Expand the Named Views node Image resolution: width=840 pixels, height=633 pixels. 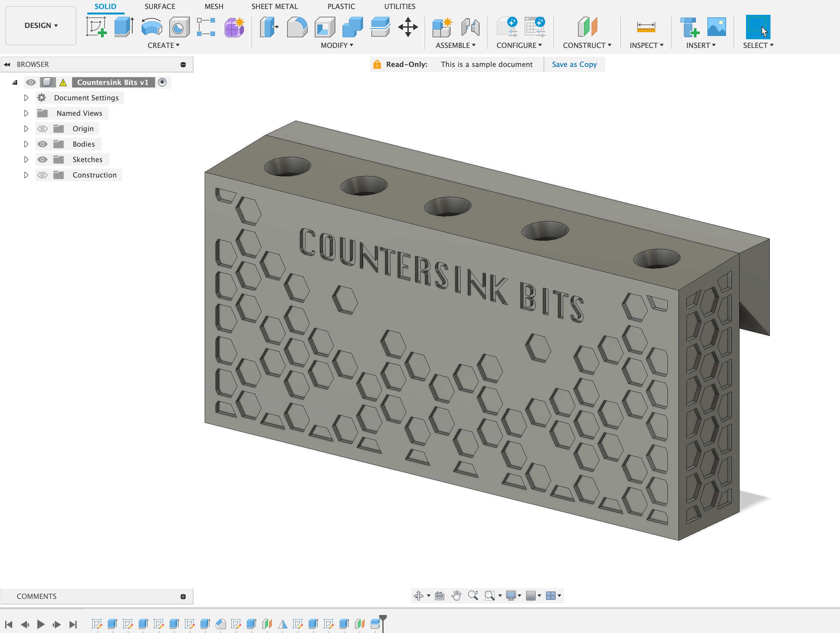(x=26, y=113)
